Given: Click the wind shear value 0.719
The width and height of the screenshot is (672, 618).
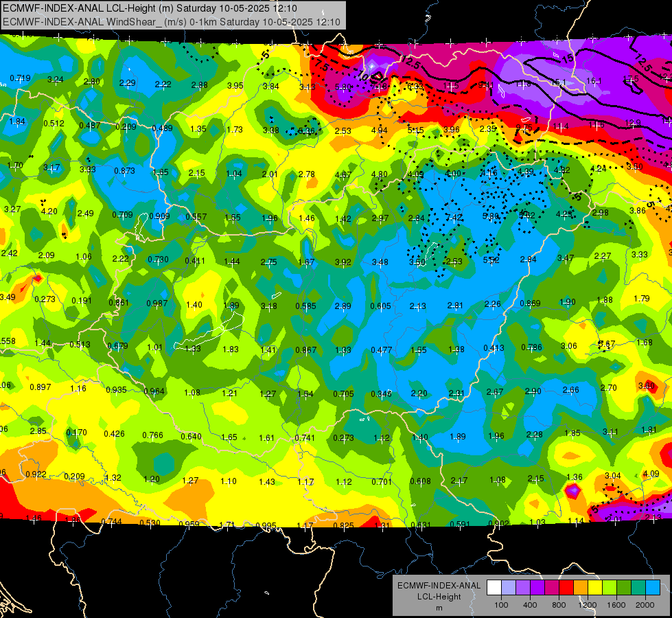Looking at the screenshot, I should (20, 78).
